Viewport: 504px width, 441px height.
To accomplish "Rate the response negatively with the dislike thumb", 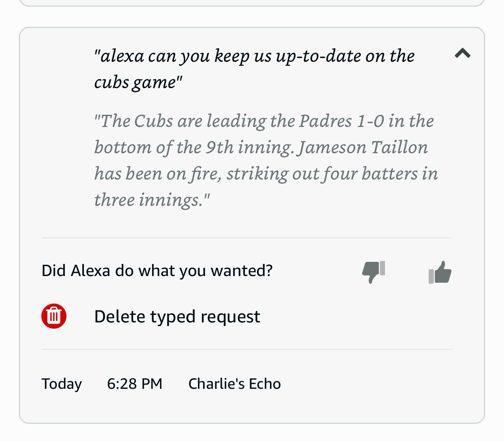I will [x=373, y=272].
